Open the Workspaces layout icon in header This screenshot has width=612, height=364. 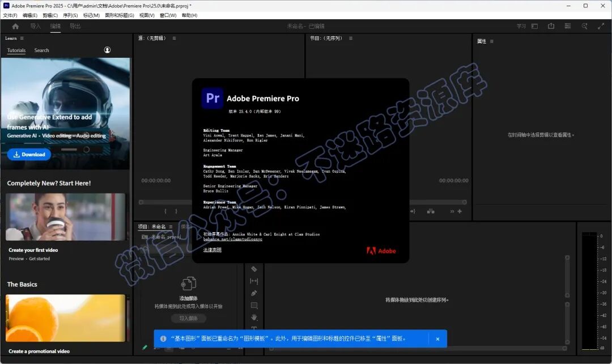pyautogui.click(x=535, y=26)
